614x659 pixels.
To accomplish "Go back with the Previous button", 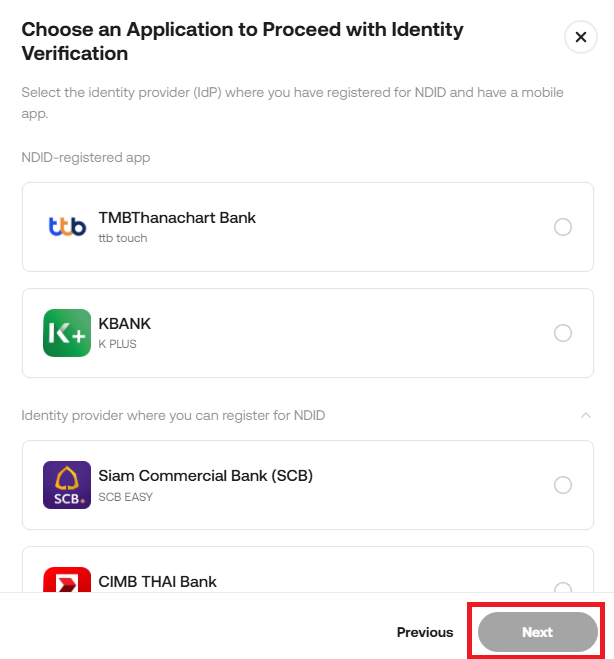I will pyautogui.click(x=425, y=632).
